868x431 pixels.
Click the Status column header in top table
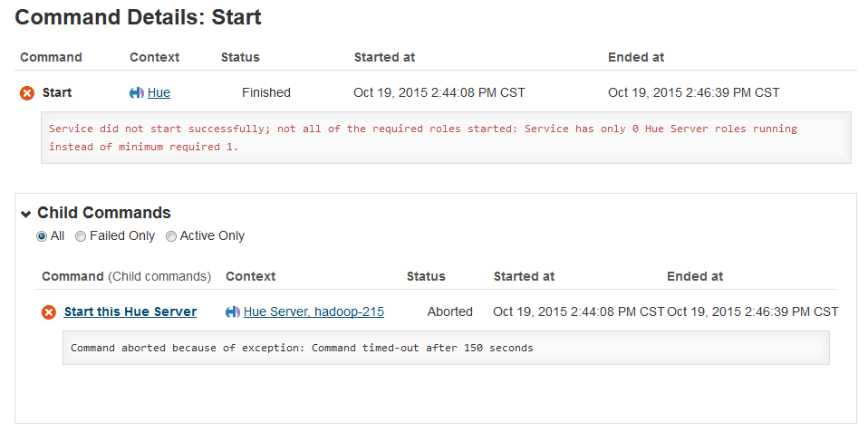(x=240, y=57)
